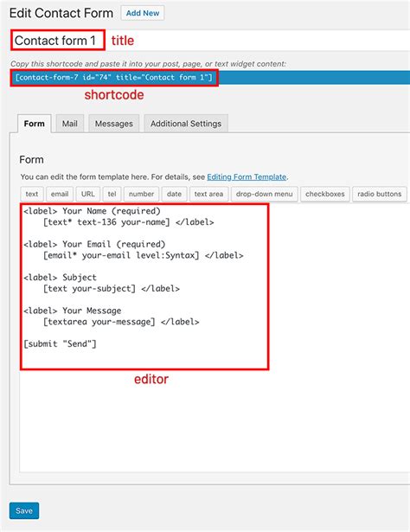Insert a number tag
Screen dimensions: 410x532
(x=141, y=194)
